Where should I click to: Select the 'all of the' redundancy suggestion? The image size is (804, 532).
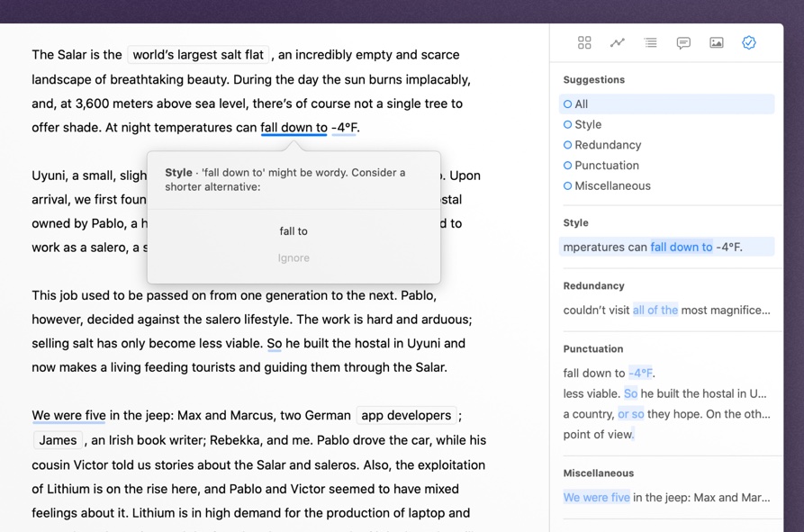pos(666,310)
